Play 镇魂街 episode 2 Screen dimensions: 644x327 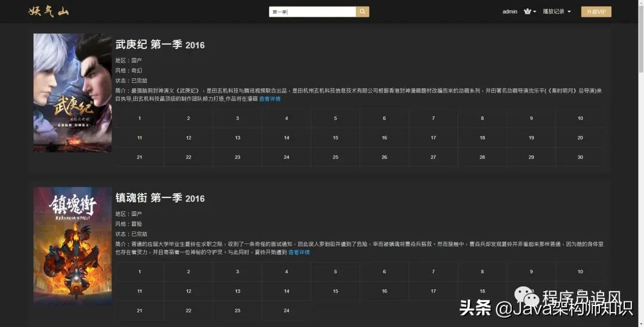point(188,272)
